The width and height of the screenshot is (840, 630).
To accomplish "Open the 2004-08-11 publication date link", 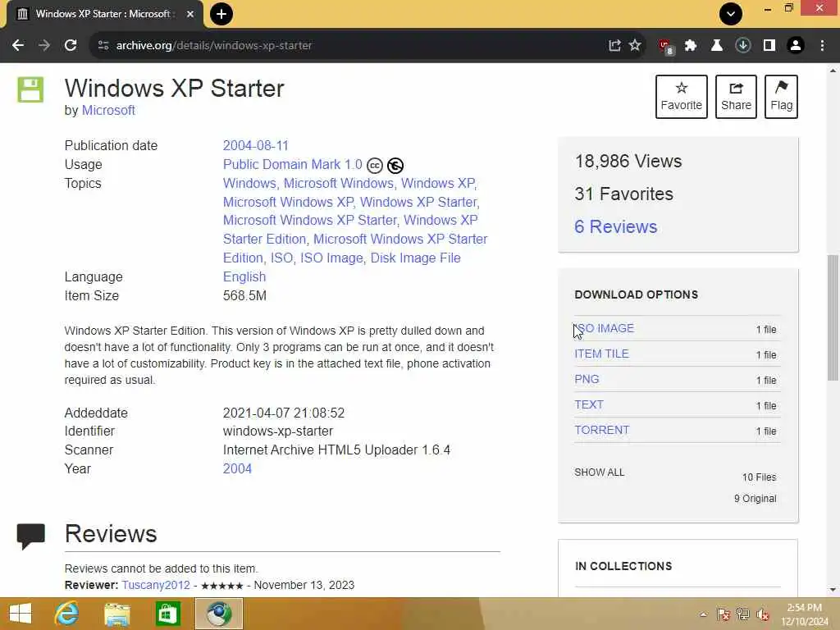I will click(x=256, y=146).
